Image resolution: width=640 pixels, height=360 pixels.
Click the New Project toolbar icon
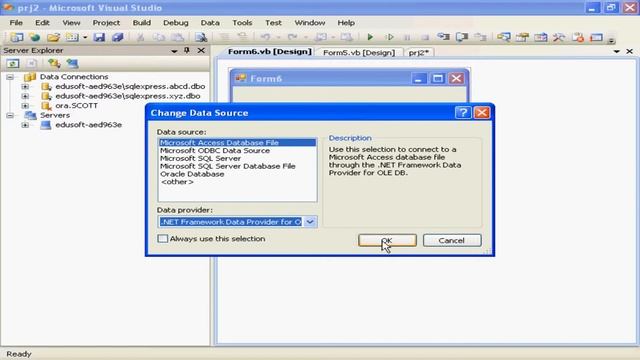[x=17, y=38]
